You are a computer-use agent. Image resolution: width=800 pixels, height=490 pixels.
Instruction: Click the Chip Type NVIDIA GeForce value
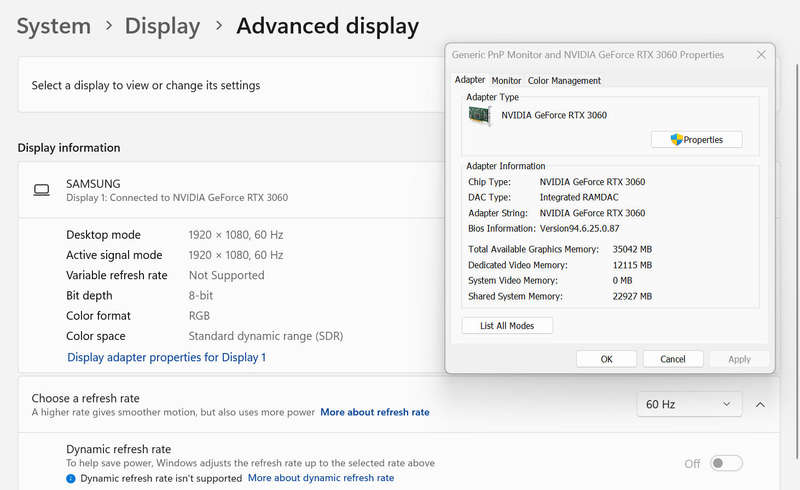pos(592,182)
